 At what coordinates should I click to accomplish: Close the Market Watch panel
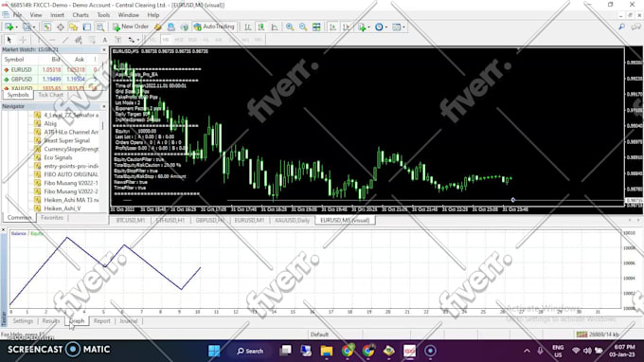103,49
